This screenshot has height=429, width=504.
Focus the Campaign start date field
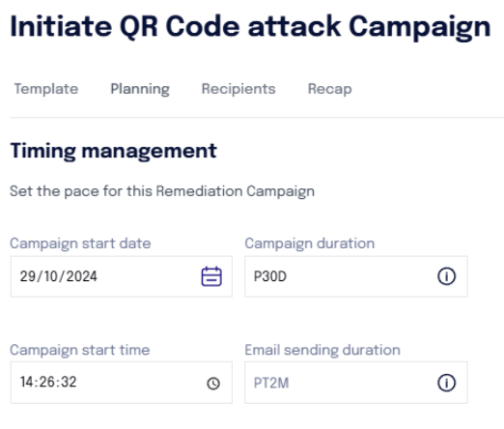[x=122, y=276]
